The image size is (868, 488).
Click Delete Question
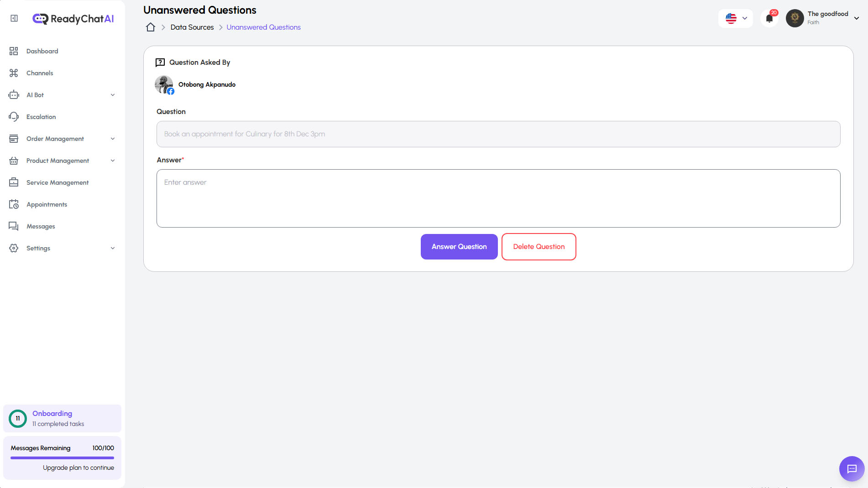pyautogui.click(x=539, y=246)
